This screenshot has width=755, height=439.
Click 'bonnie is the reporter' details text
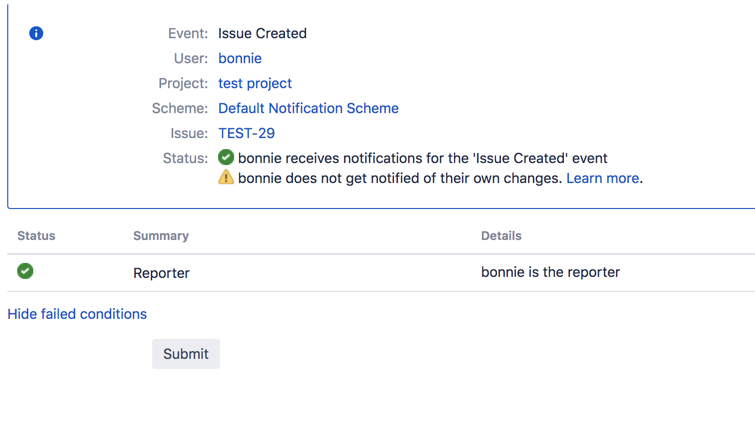click(x=550, y=272)
